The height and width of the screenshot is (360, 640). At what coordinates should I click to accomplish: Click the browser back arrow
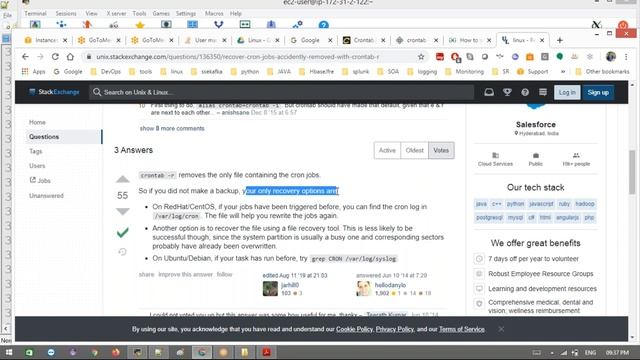click(25, 57)
